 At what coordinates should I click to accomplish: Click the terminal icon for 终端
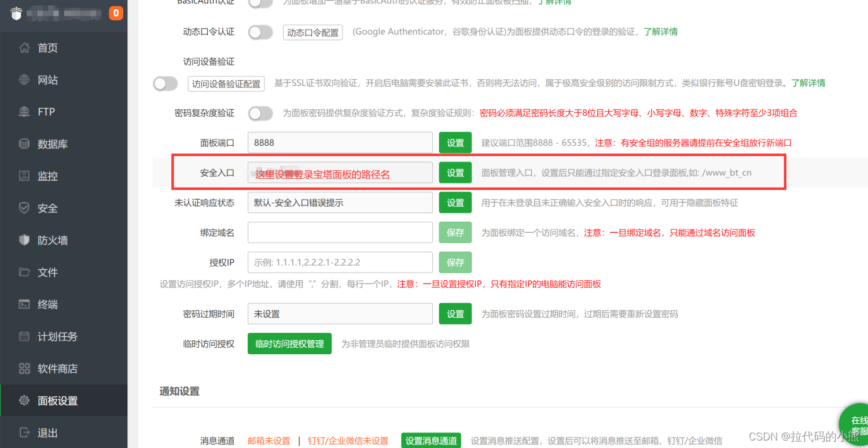(x=24, y=304)
